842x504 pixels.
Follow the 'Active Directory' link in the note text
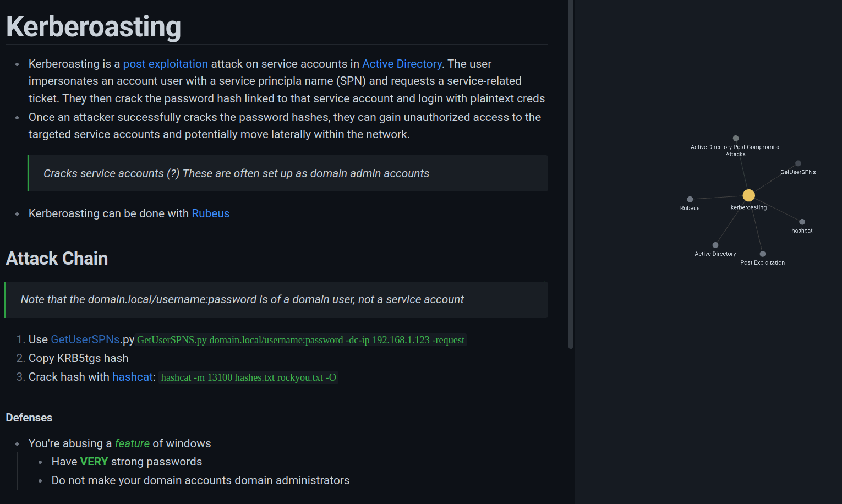click(402, 64)
